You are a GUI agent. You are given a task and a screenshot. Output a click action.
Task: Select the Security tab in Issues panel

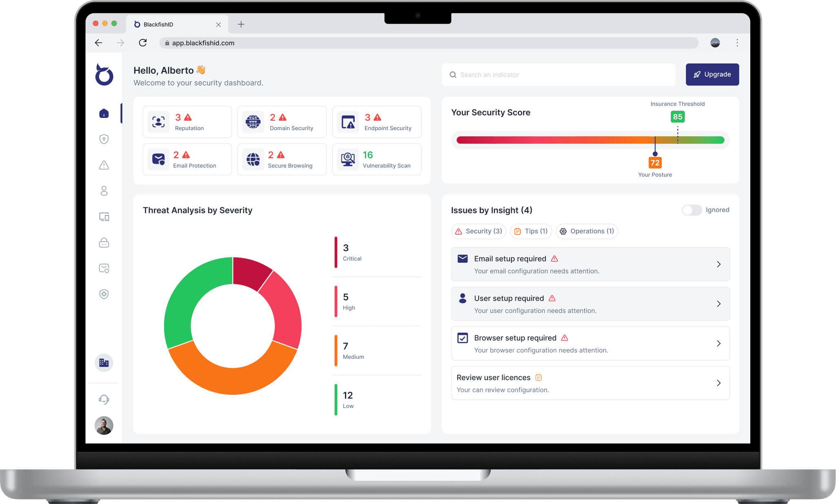(478, 231)
